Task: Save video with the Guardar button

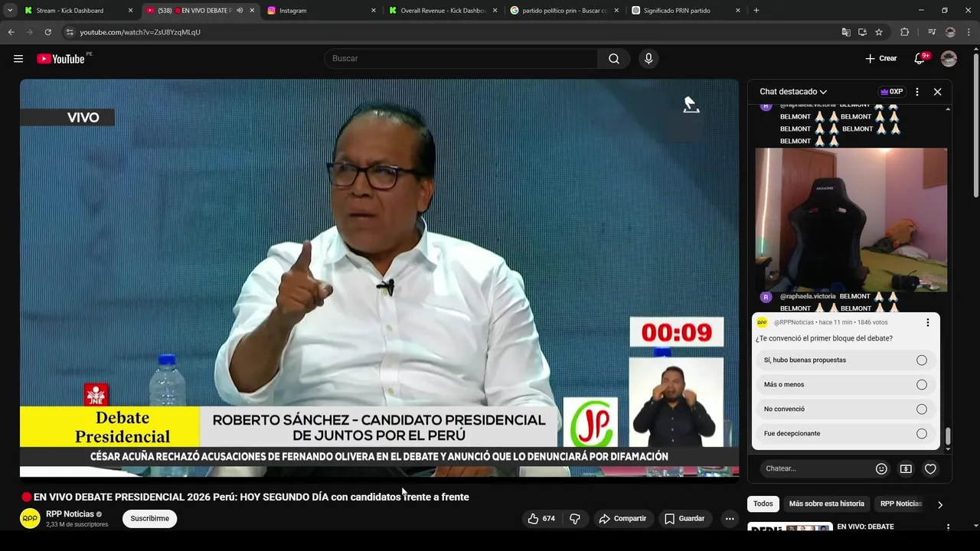Action: tap(684, 519)
